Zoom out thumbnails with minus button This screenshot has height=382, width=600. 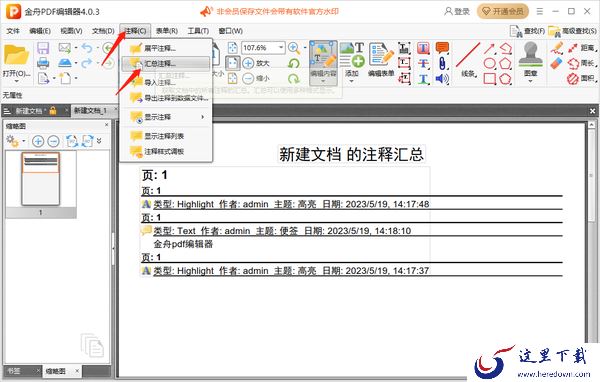53,141
